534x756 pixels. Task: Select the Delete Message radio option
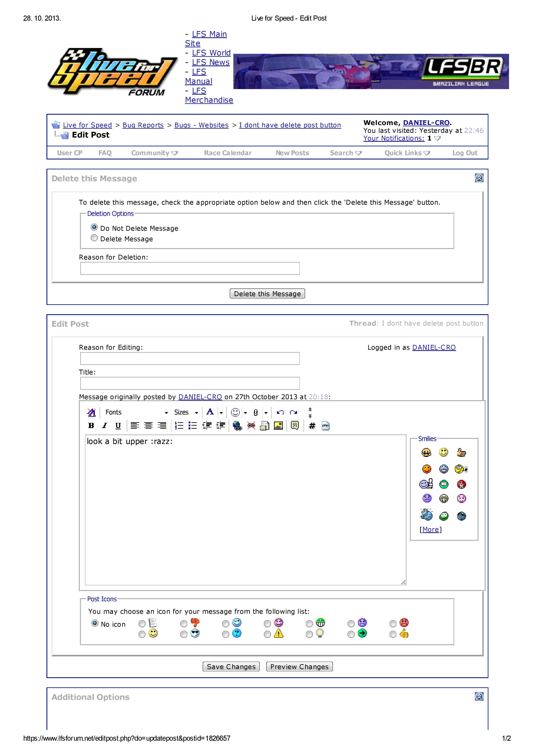pos(94,238)
